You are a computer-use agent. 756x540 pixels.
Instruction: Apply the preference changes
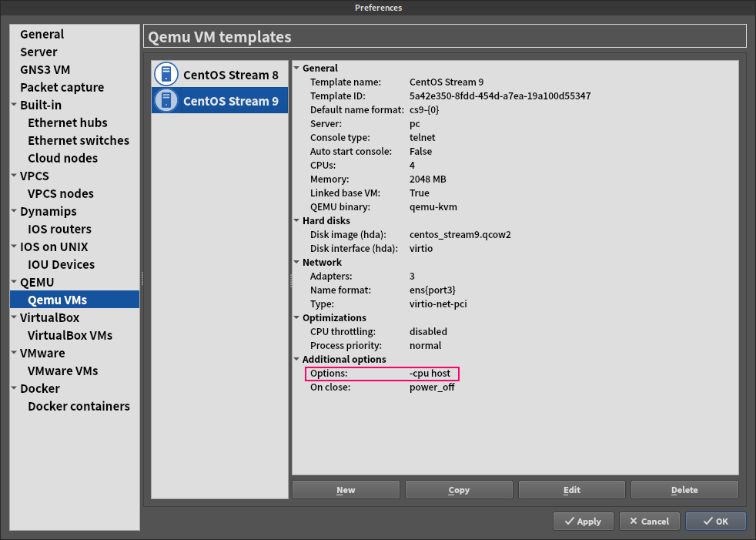(583, 521)
